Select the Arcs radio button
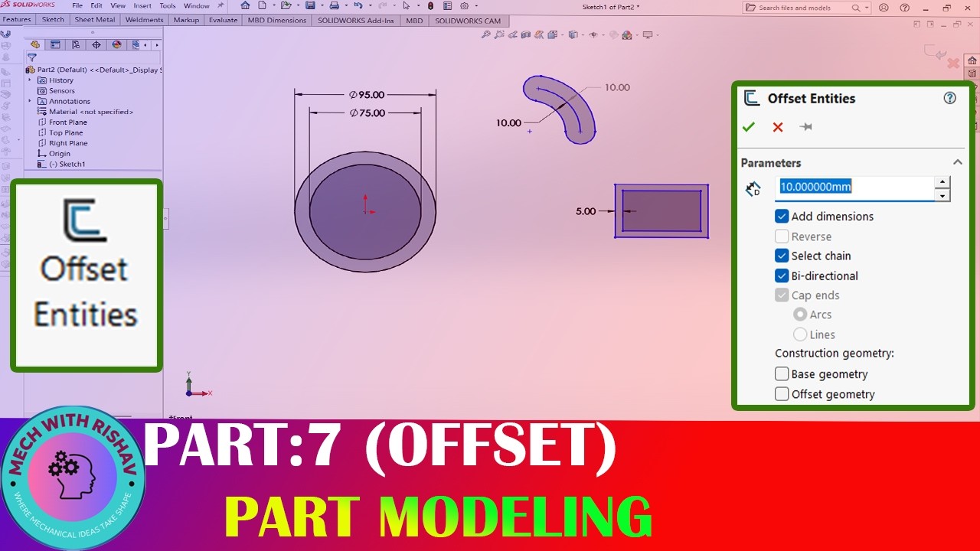This screenshot has width=980, height=551. click(x=800, y=315)
